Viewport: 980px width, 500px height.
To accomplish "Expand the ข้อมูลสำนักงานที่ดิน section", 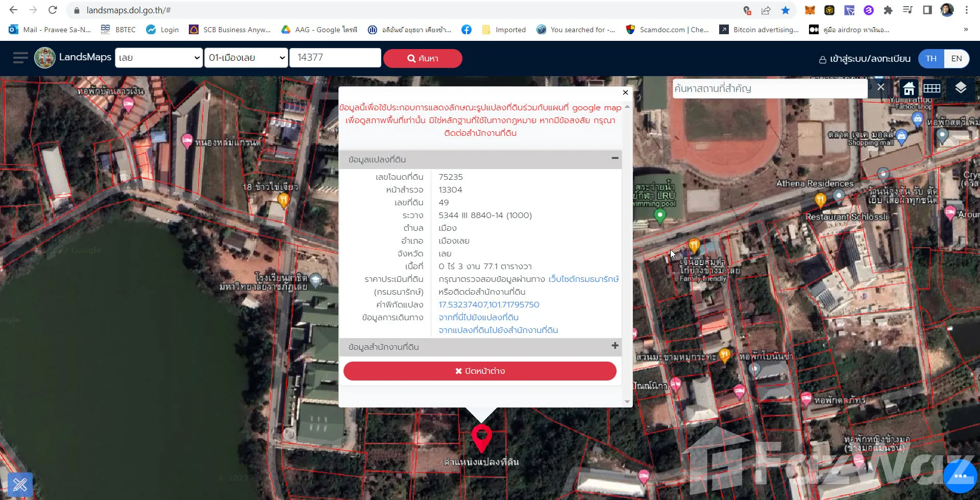I will tap(615, 346).
